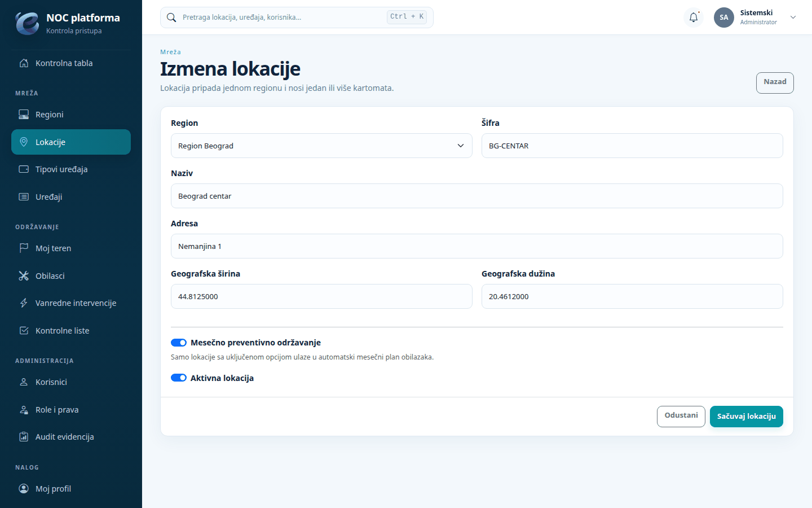Click the Role i prava icon

(x=24, y=410)
